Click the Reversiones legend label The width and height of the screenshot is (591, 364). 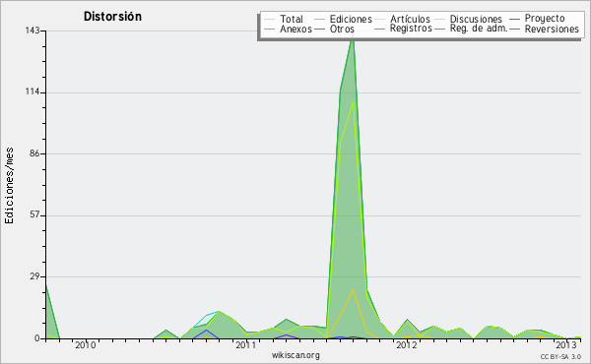click(552, 29)
